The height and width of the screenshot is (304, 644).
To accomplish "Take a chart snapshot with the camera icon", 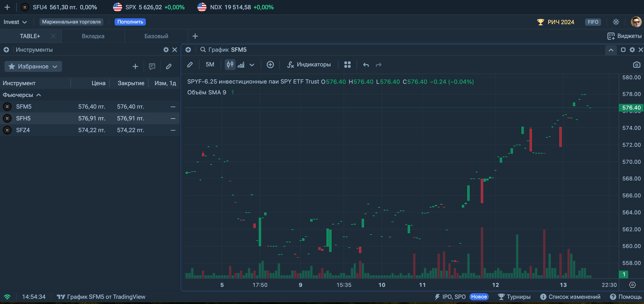I will point(637,65).
